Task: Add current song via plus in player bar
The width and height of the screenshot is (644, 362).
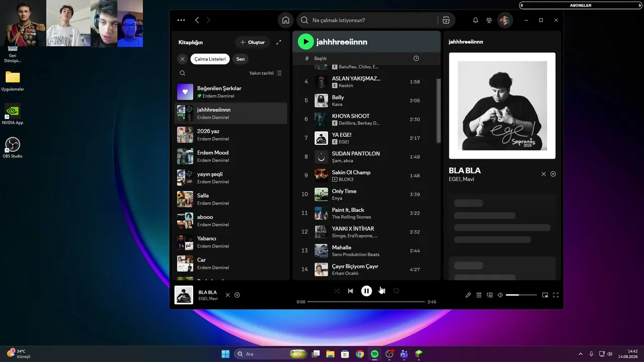Action: coord(237,295)
